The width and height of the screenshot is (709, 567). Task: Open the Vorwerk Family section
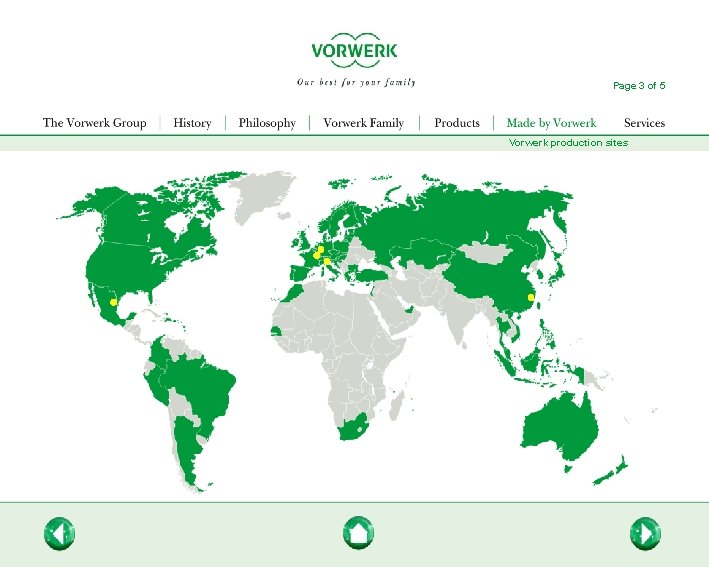pos(364,123)
